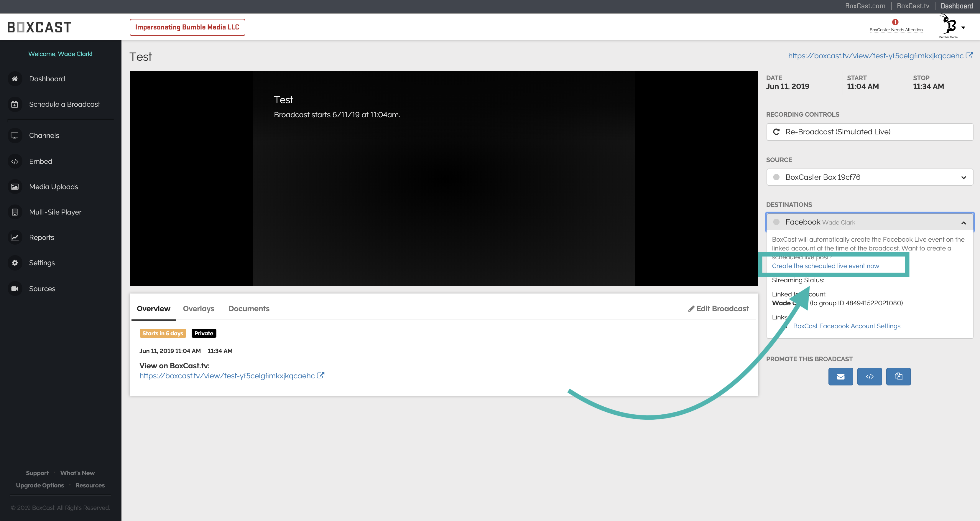Click external link icon beside top broadcast URL
This screenshot has height=521, width=980.
coord(969,55)
